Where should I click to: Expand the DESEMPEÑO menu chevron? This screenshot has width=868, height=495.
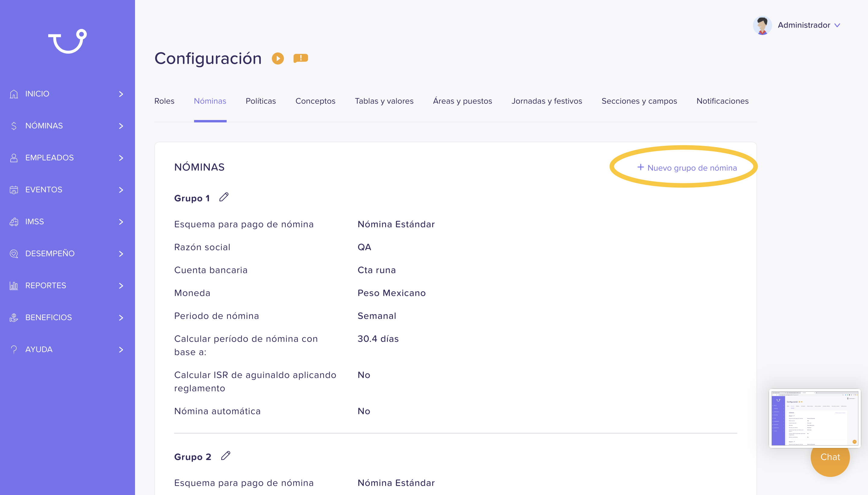click(121, 254)
